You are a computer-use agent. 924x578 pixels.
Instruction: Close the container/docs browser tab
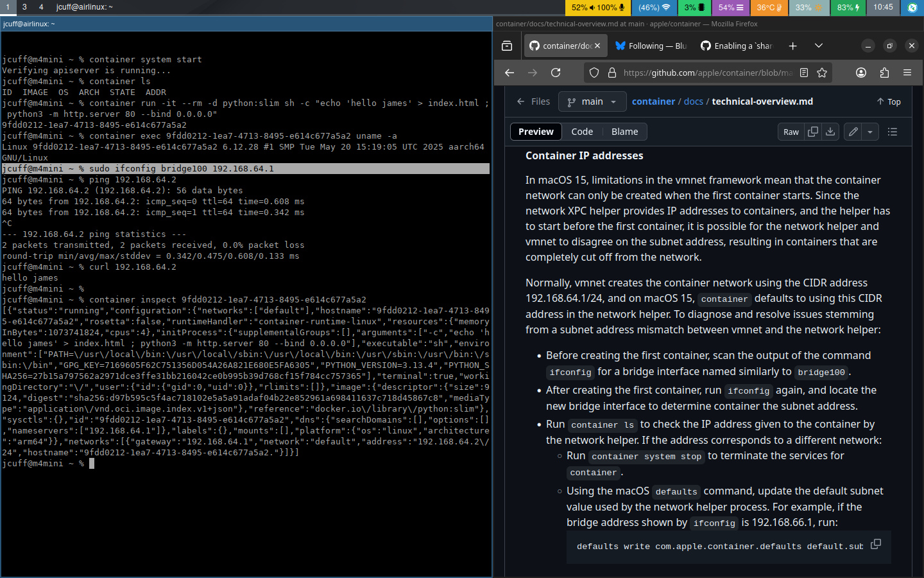point(597,46)
